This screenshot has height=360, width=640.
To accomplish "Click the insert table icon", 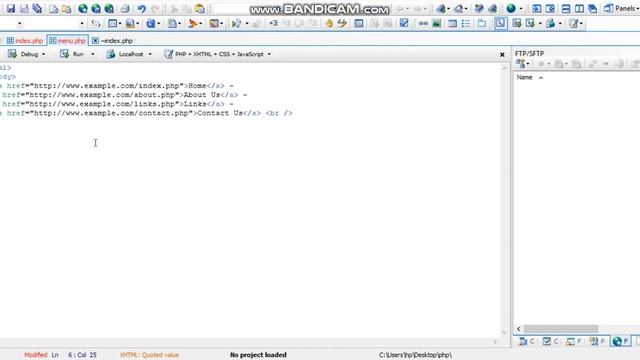I will pyautogui.click(x=452, y=24).
